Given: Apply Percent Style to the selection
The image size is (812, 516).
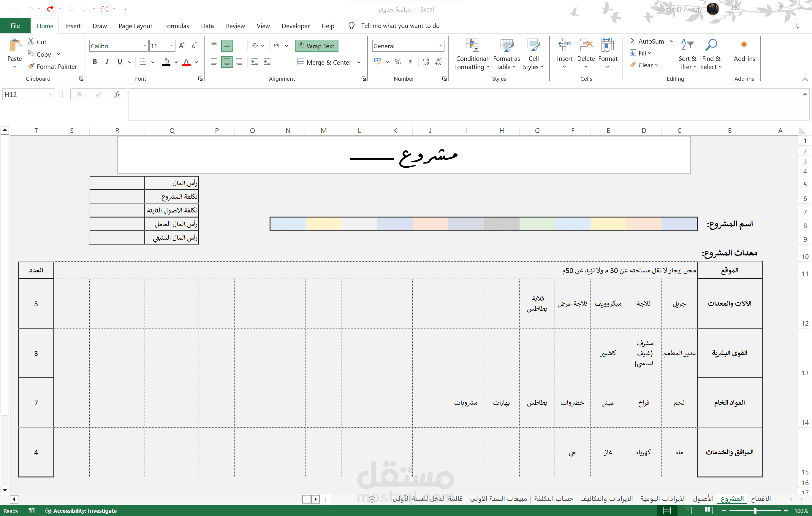Looking at the screenshot, I should point(398,62).
